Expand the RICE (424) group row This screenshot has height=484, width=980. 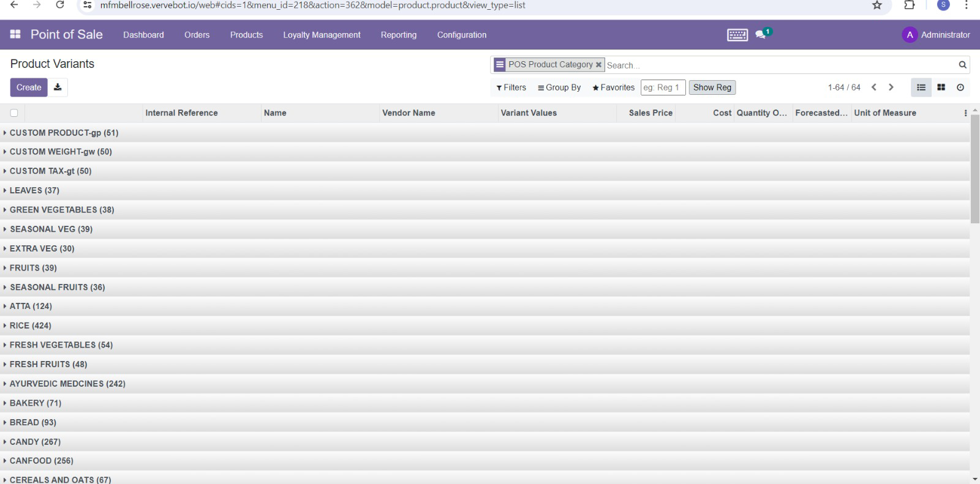(31, 326)
